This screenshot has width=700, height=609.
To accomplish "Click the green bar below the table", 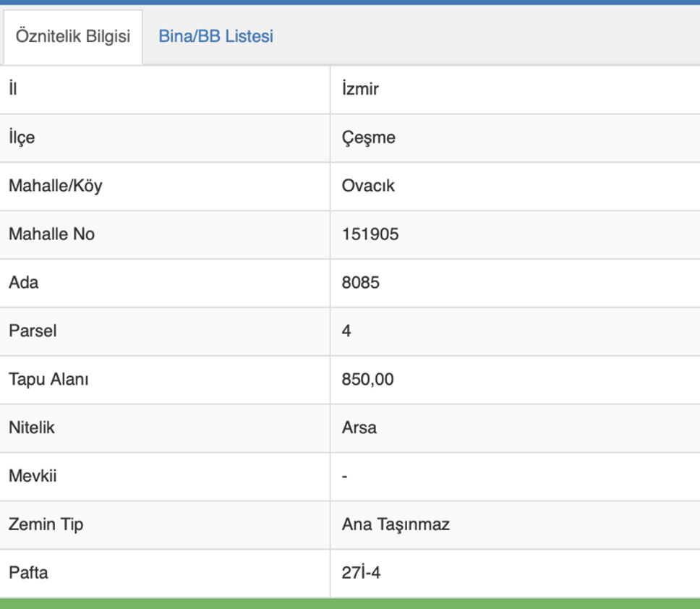I will click(350, 604).
